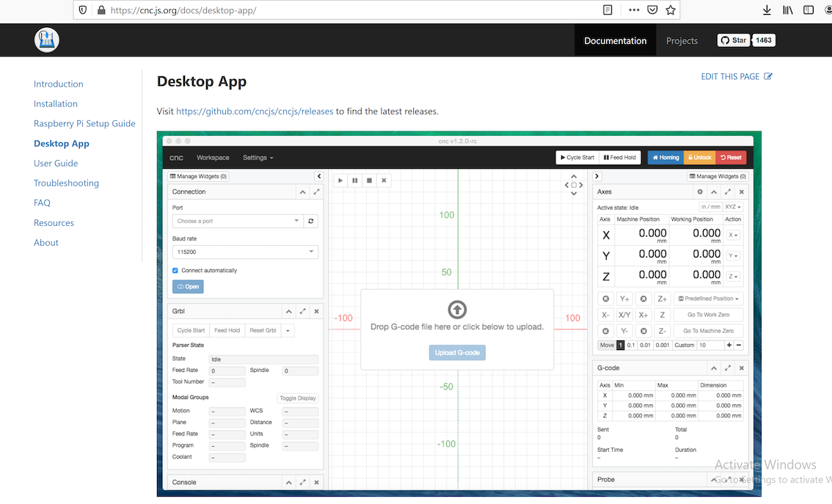Collapse the Connection widget chevron
Viewport: 832px width, 504px height.
pyautogui.click(x=302, y=192)
